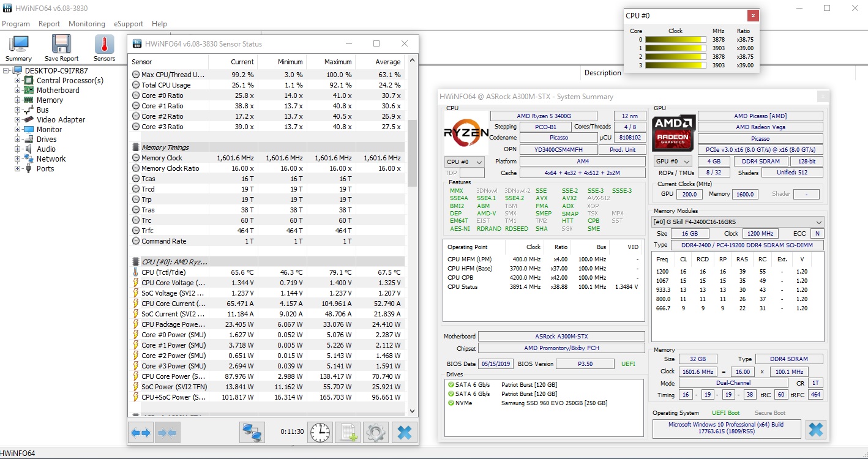This screenshot has width=868, height=459.
Task: Click the Network tree icon
Action: coord(29,159)
